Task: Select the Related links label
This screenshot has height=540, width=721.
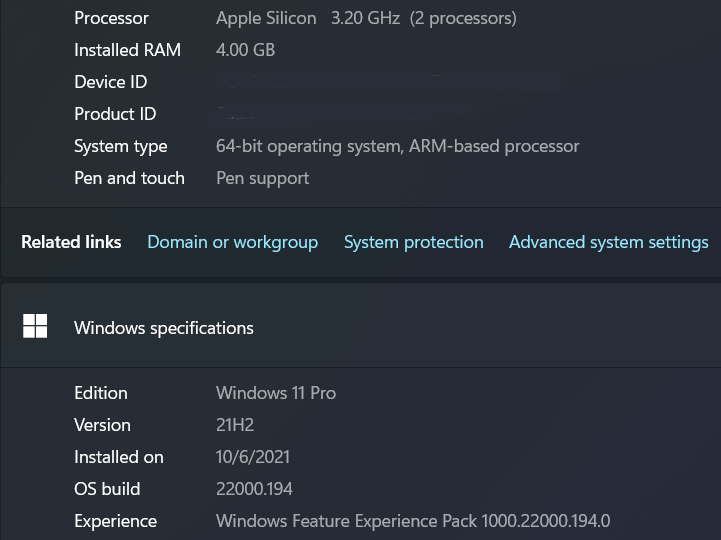Action: pos(71,242)
